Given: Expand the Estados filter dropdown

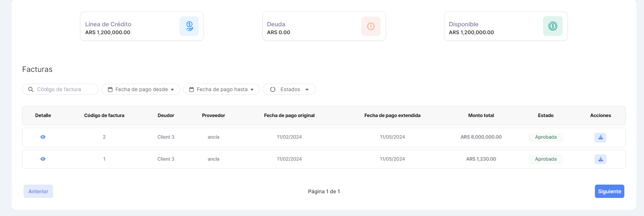Looking at the screenshot, I should coord(307,90).
